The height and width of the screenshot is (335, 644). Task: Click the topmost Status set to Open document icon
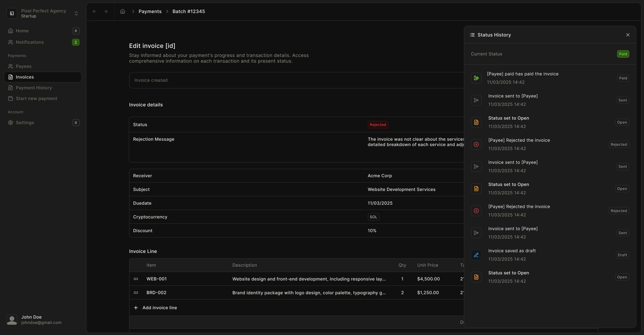tap(476, 122)
